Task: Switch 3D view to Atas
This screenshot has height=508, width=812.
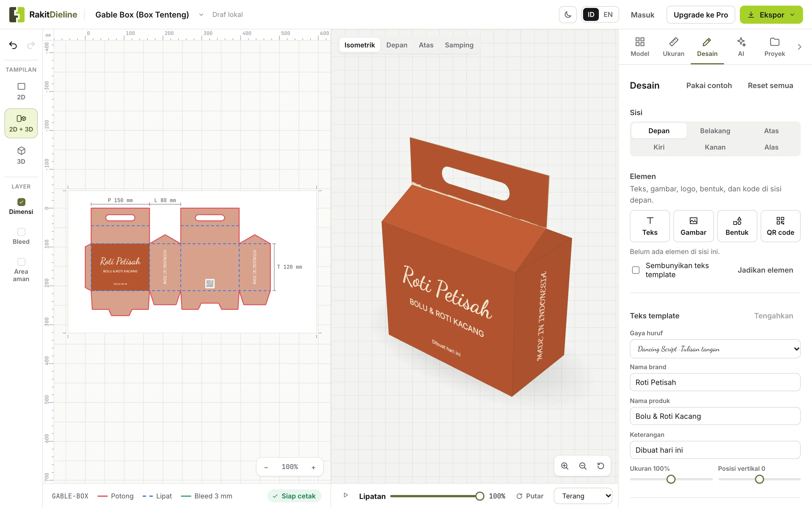Action: (x=426, y=45)
